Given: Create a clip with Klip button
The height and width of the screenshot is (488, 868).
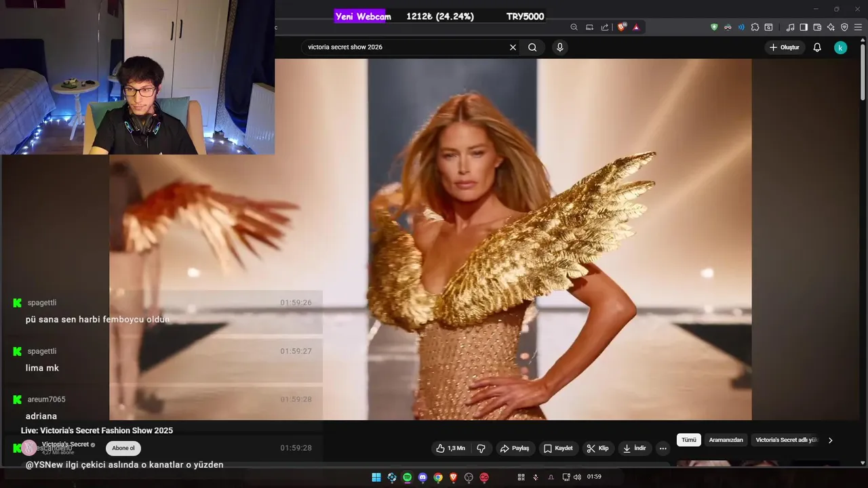Looking at the screenshot, I should point(597,448).
